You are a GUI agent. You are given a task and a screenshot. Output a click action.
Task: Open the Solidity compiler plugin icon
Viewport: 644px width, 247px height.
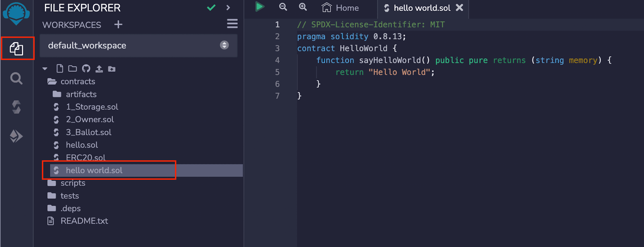pyautogui.click(x=16, y=107)
